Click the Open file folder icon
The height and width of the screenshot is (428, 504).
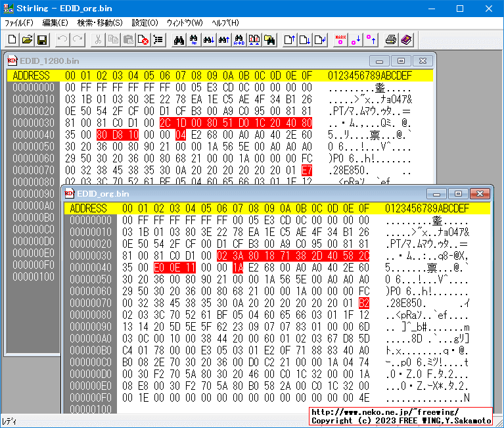tap(27, 40)
